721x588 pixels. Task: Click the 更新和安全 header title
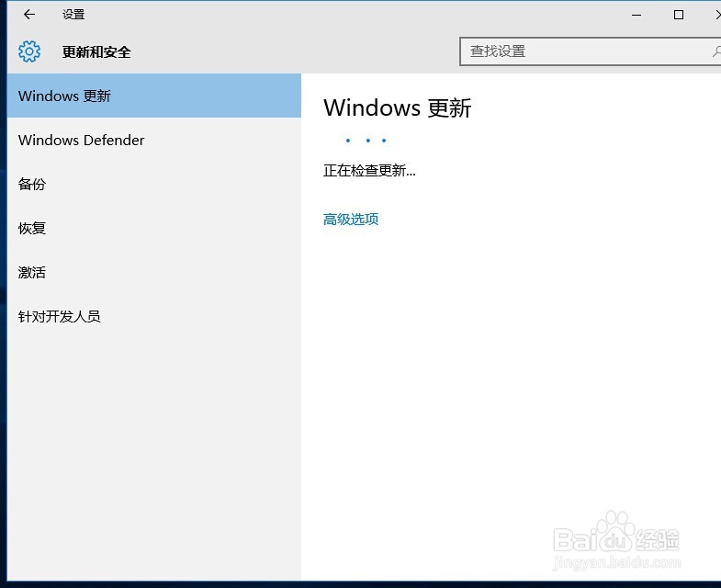click(x=96, y=52)
